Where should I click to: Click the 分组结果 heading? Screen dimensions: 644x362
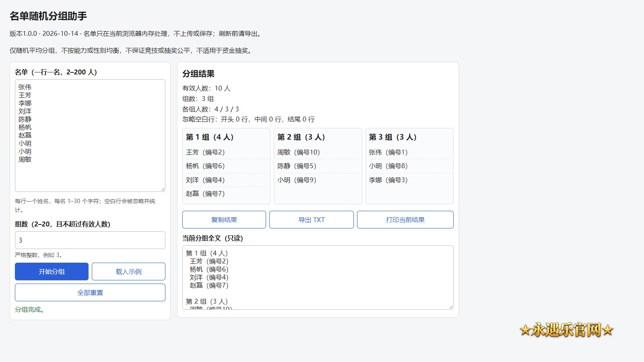coord(198,74)
